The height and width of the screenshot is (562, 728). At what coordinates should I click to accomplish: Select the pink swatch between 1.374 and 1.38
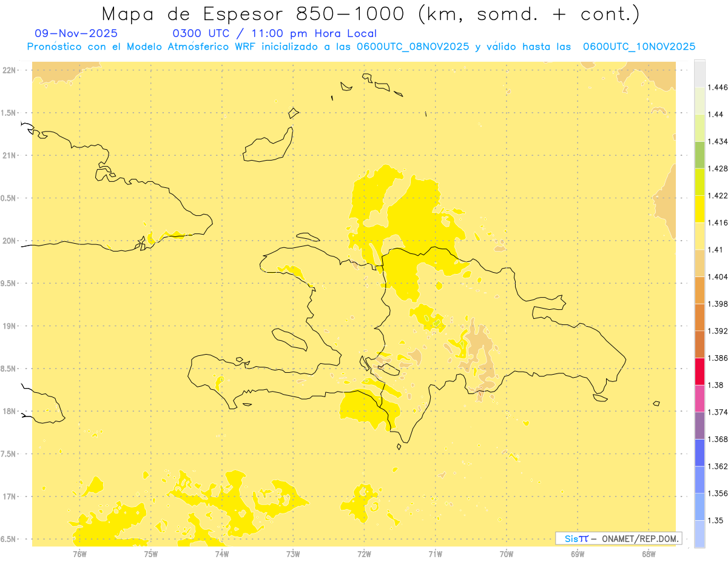(699, 398)
